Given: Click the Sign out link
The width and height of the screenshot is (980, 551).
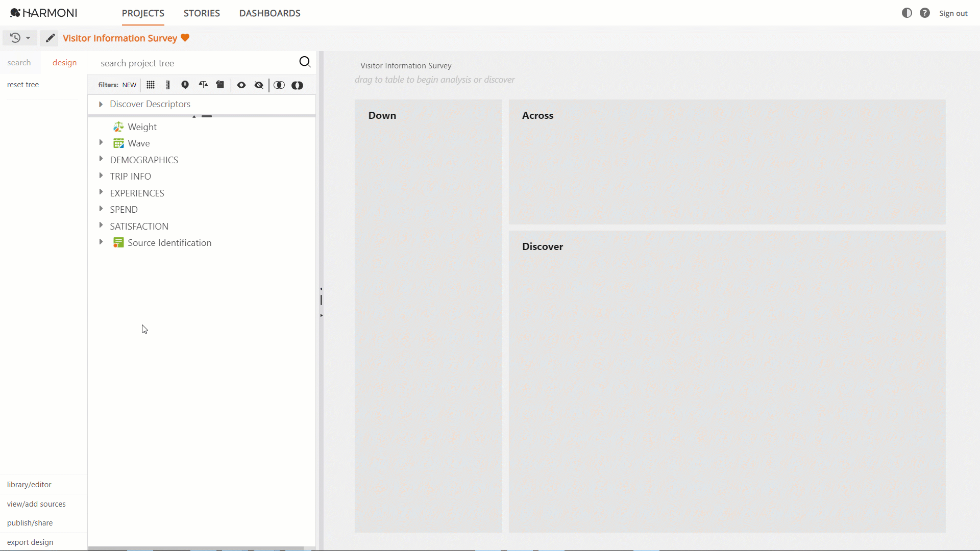Looking at the screenshot, I should coord(953,13).
